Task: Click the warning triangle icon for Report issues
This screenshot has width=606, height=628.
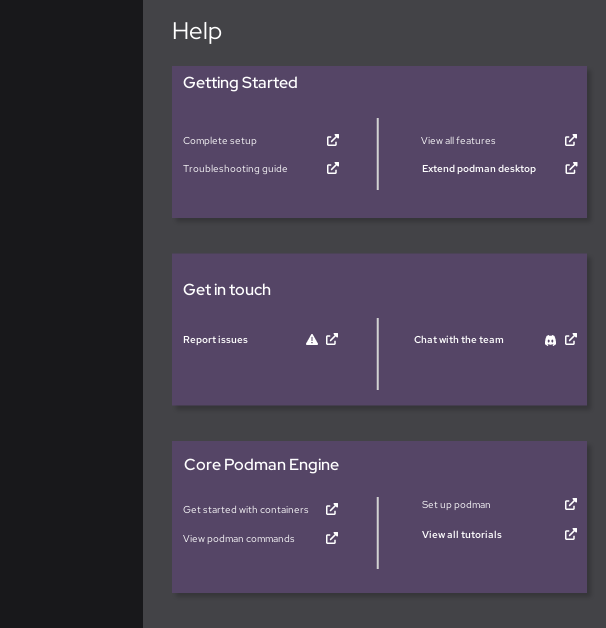Action: coord(312,340)
